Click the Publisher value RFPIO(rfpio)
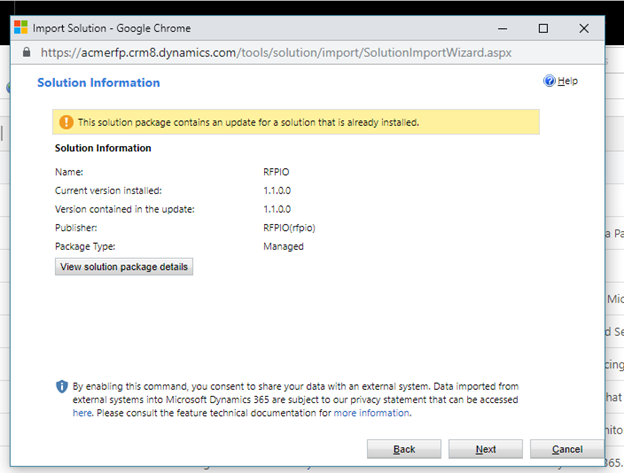This screenshot has width=624, height=473. (289, 228)
